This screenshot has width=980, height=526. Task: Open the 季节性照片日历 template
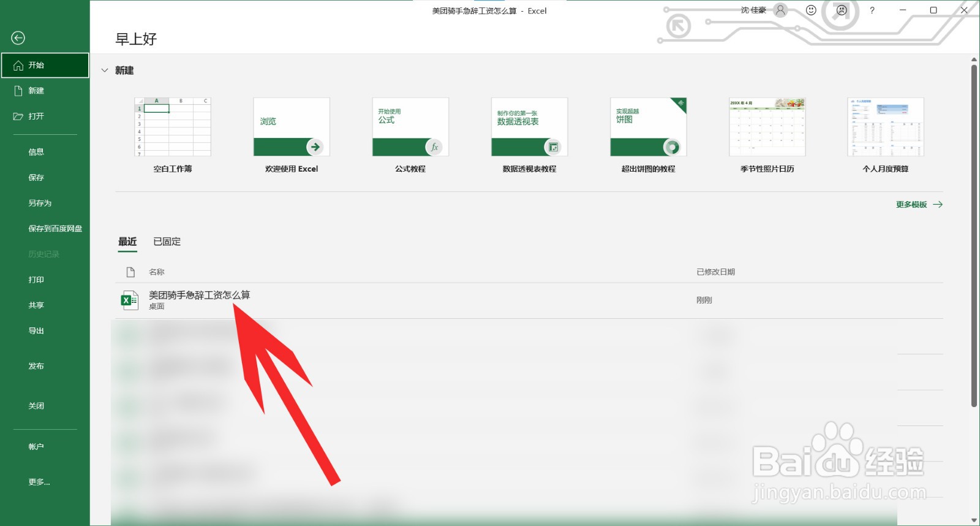(x=767, y=135)
